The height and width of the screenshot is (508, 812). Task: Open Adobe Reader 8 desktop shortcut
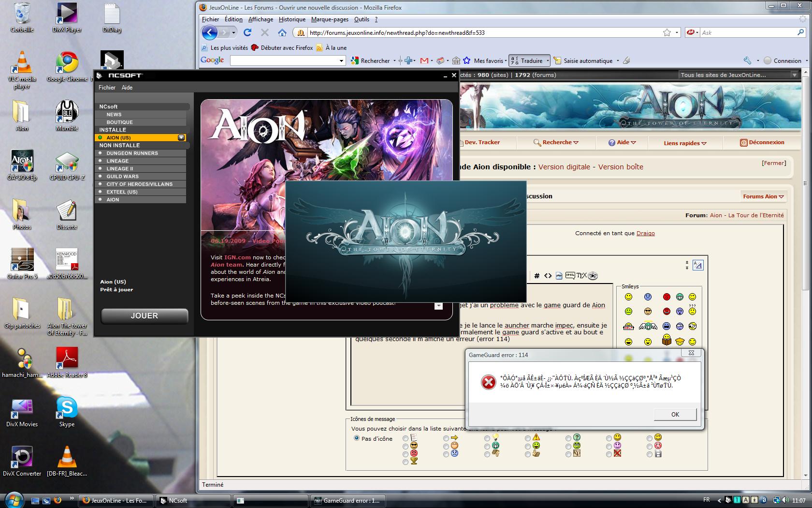[67, 363]
